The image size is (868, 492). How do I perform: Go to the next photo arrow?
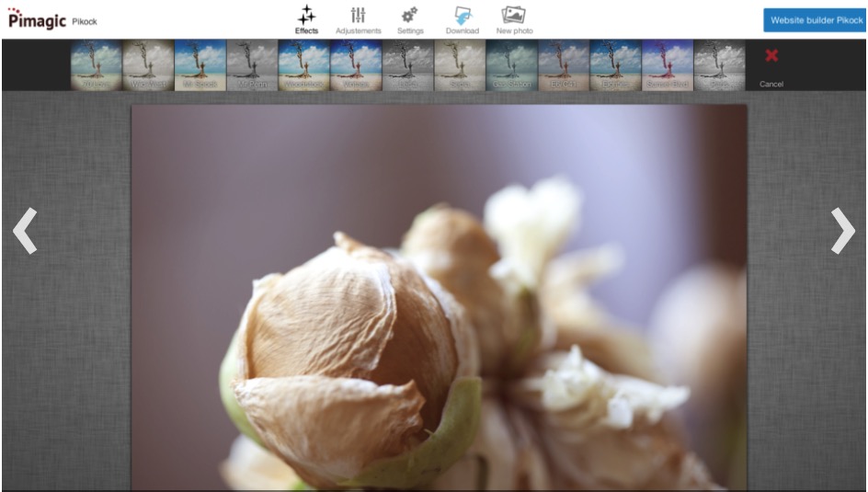coord(842,230)
